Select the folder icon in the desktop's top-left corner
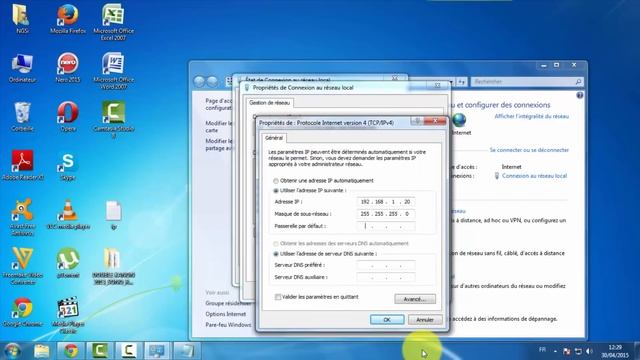 pos(22,19)
